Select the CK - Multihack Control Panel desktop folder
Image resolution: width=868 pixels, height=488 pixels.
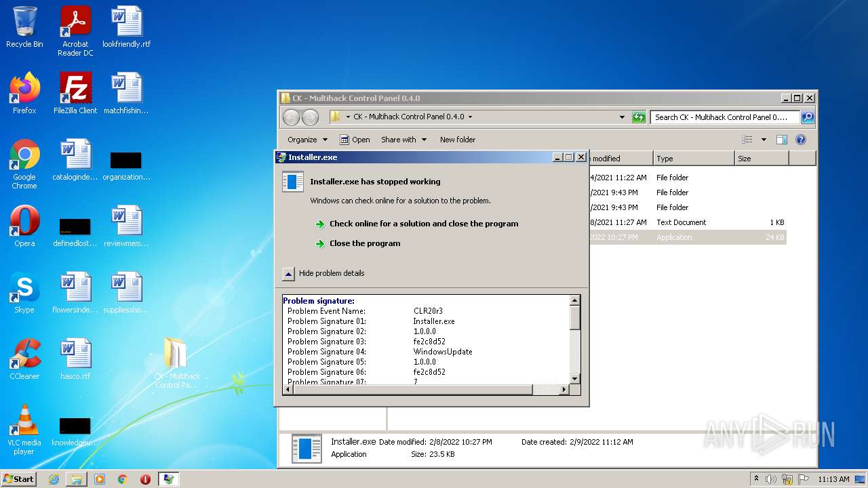176,363
